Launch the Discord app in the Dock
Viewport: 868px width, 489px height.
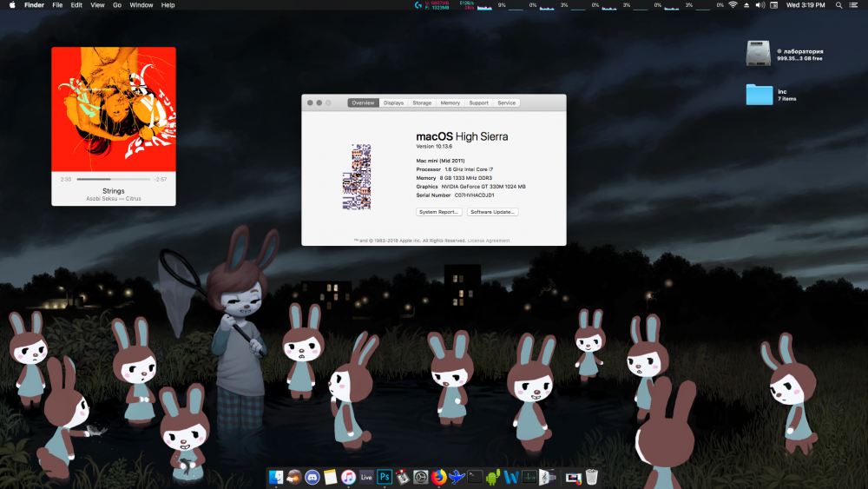tap(312, 477)
